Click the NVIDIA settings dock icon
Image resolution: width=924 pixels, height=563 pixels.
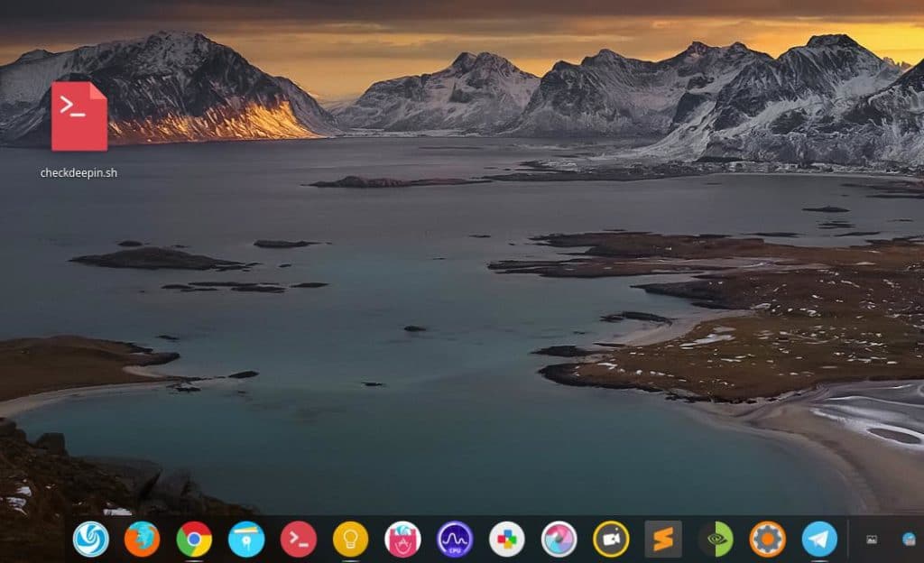point(716,539)
